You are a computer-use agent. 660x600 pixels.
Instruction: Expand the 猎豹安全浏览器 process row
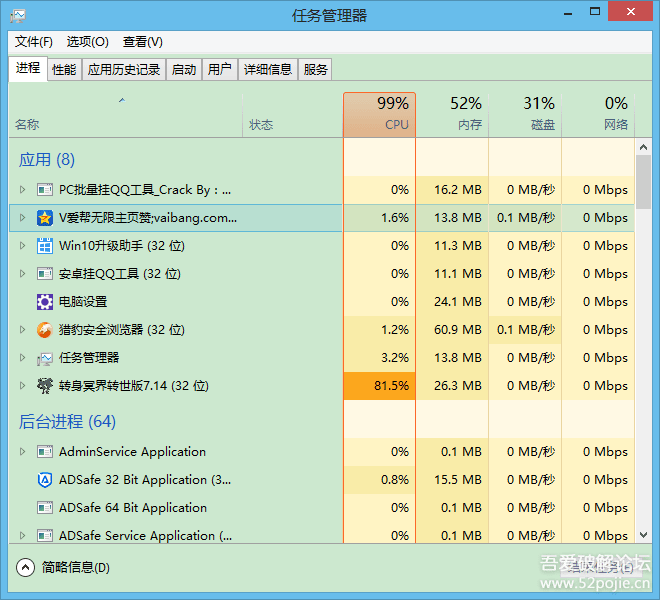pos(22,330)
